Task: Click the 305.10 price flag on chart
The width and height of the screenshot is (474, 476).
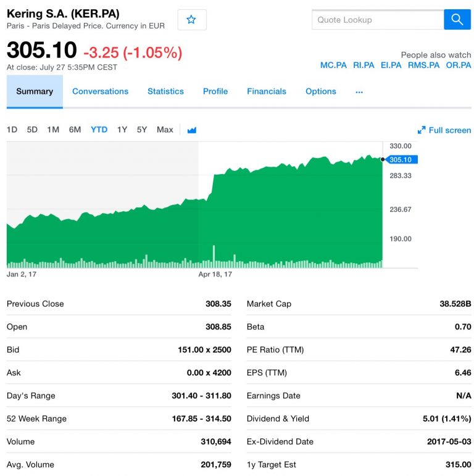Action: pyautogui.click(x=401, y=160)
